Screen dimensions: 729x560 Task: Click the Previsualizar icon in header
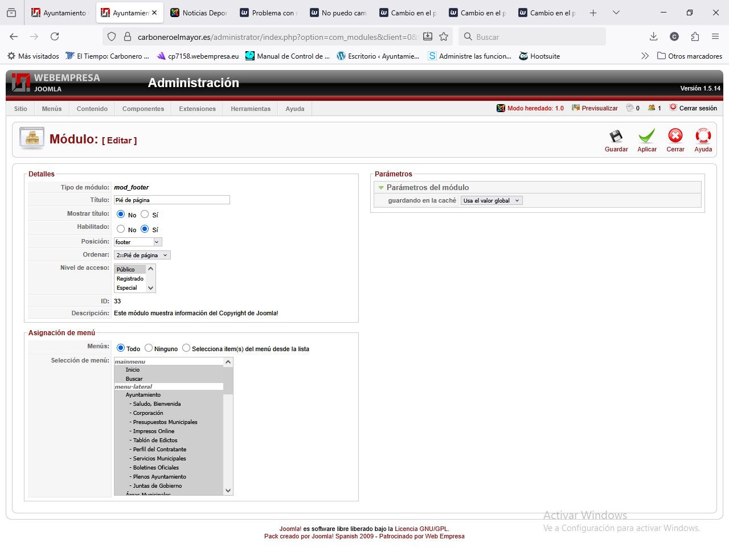tap(576, 108)
